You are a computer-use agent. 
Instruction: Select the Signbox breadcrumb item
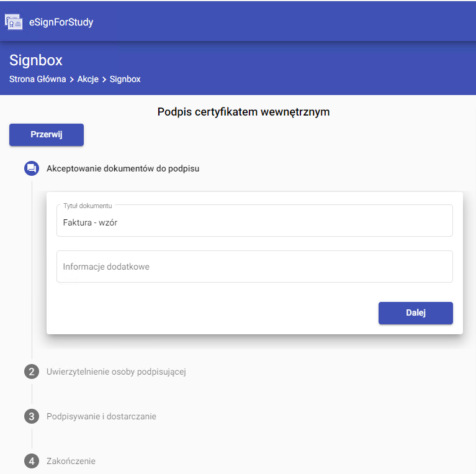[x=125, y=80]
